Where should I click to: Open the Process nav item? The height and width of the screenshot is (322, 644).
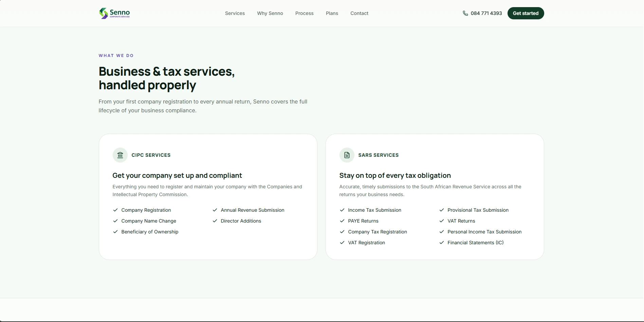[x=305, y=13]
